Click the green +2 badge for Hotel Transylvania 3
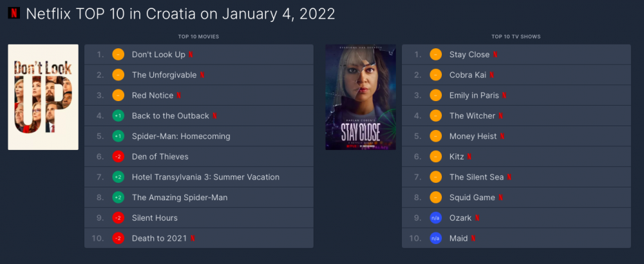This screenshot has width=644, height=264. click(118, 177)
